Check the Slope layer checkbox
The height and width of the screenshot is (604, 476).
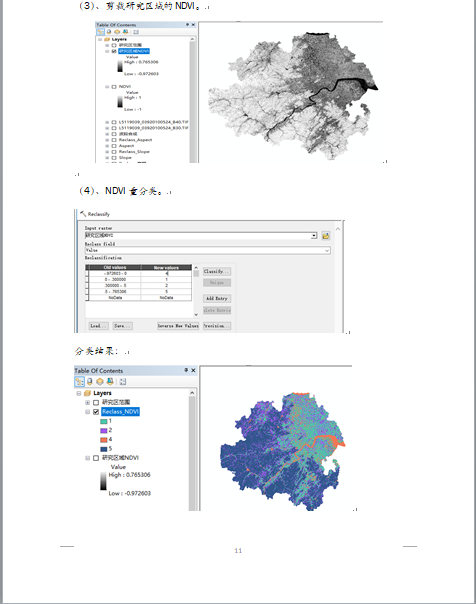pos(114,158)
